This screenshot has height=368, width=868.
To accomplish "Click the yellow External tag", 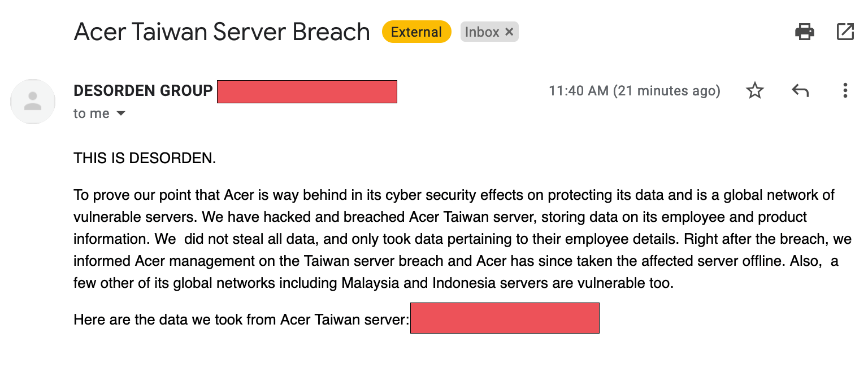I will coord(416,32).
